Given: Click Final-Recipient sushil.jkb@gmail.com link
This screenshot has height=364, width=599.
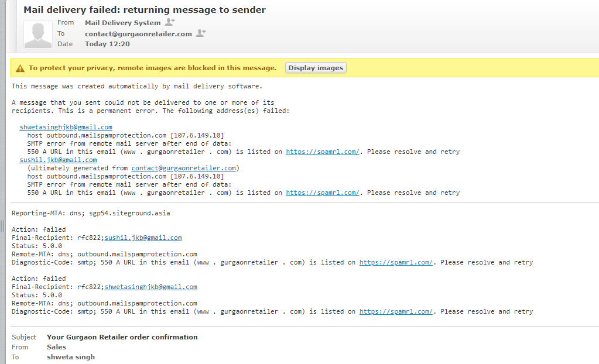Looking at the screenshot, I should [143, 238].
